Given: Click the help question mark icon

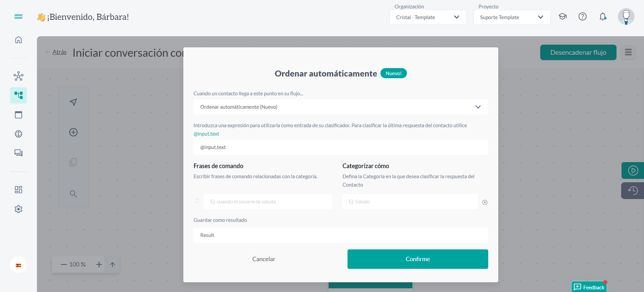Looking at the screenshot, I should click(x=582, y=17).
